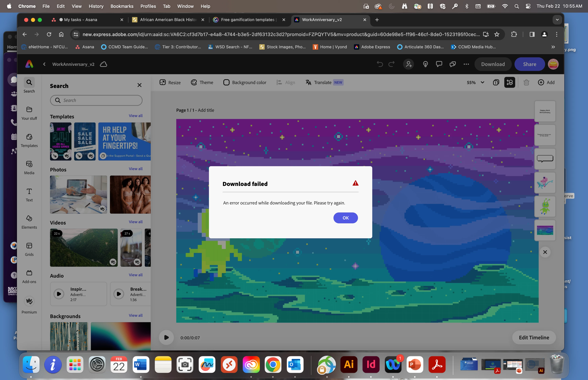Screen dimensions: 588x380
Task: Toggle the grid view layers button
Action: pyautogui.click(x=510, y=82)
